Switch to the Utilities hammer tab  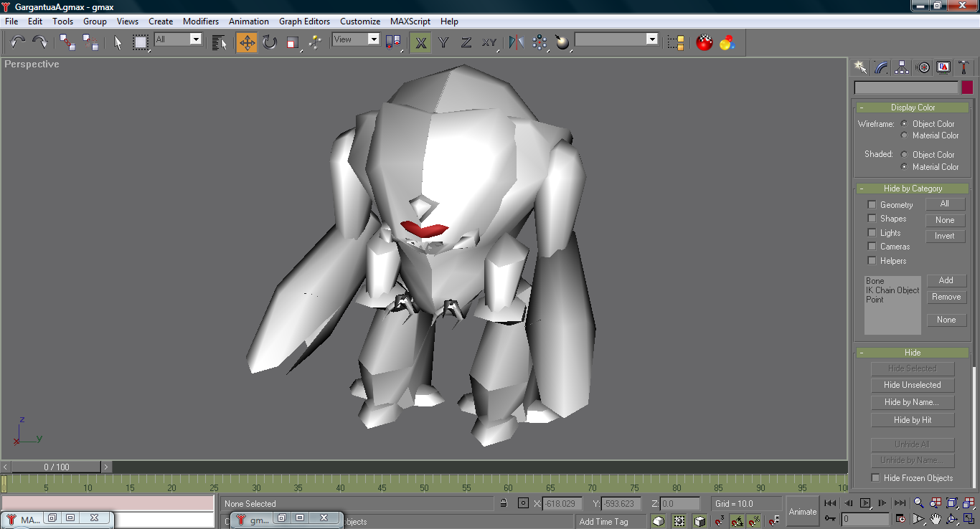(x=964, y=67)
